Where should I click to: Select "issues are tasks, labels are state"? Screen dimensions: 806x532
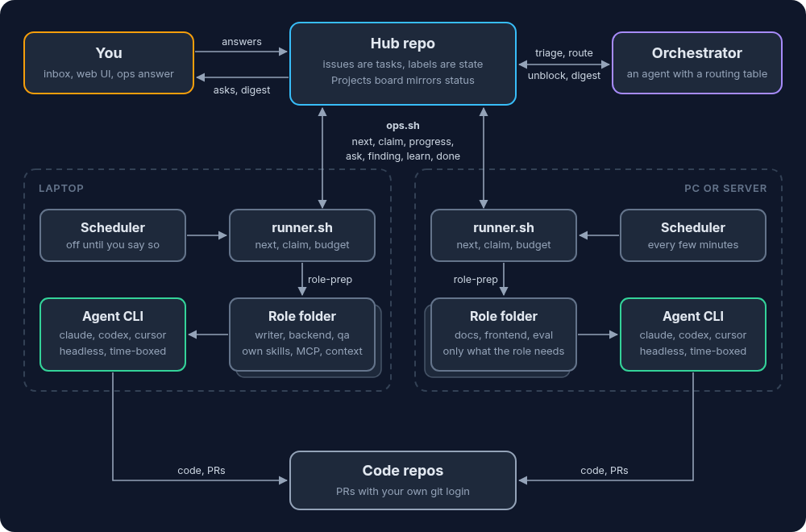click(x=403, y=64)
